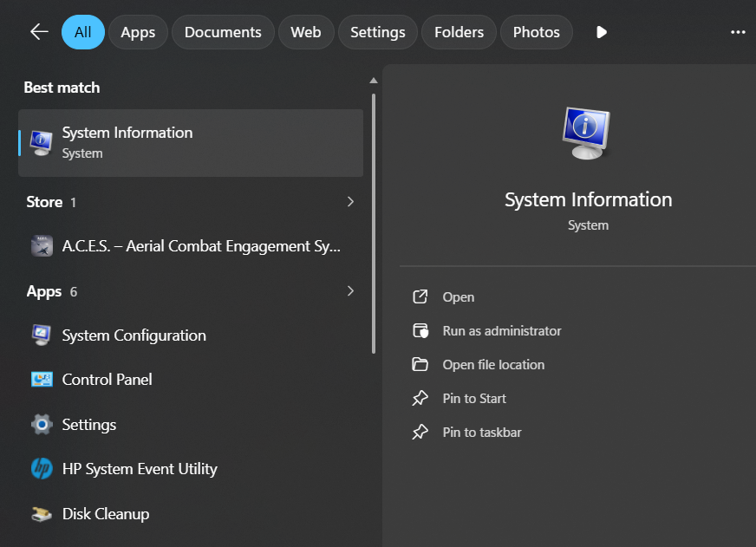Expand the Store results section chevron
Viewport: 756px width, 547px height.
point(350,202)
